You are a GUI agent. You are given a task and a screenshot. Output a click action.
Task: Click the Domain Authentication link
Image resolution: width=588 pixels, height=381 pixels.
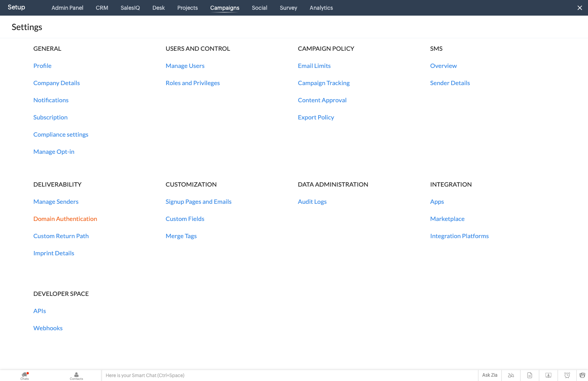click(x=65, y=219)
